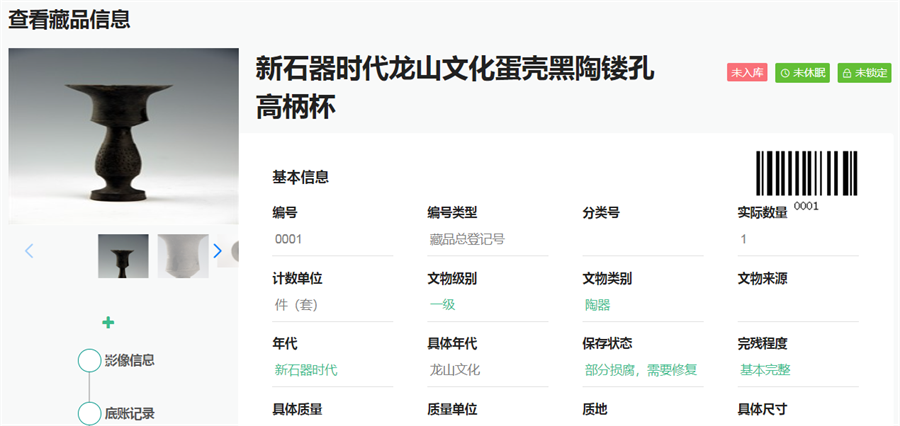Click the next image arrow
The image size is (900, 426).
218,251
